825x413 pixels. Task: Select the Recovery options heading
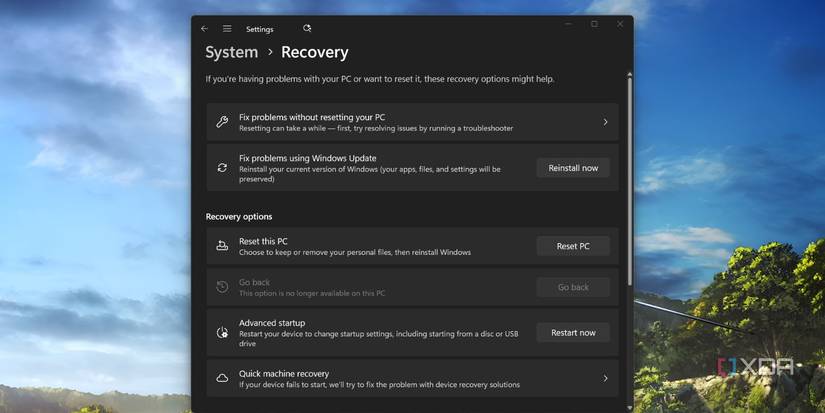[239, 217]
